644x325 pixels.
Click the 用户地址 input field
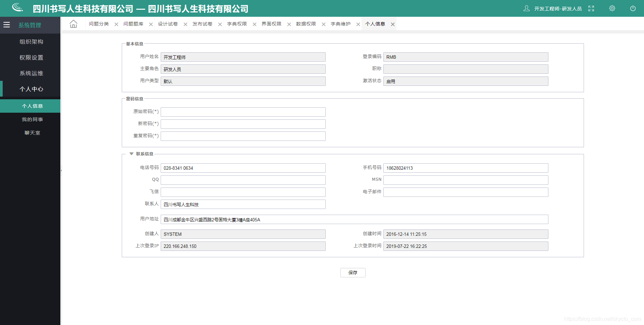coord(355,219)
